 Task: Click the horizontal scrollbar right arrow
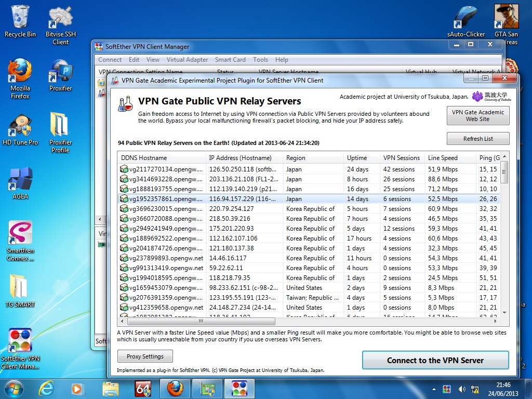coord(495,321)
